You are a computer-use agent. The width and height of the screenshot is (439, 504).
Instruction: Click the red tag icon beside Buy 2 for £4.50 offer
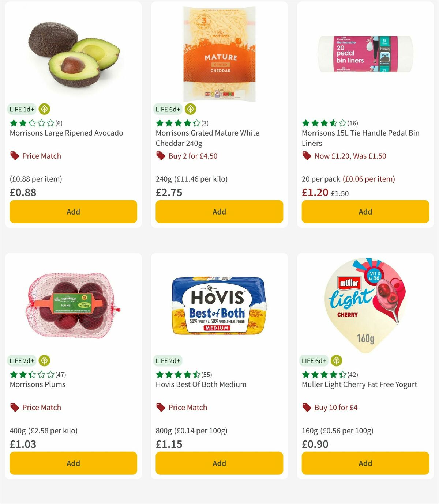160,156
